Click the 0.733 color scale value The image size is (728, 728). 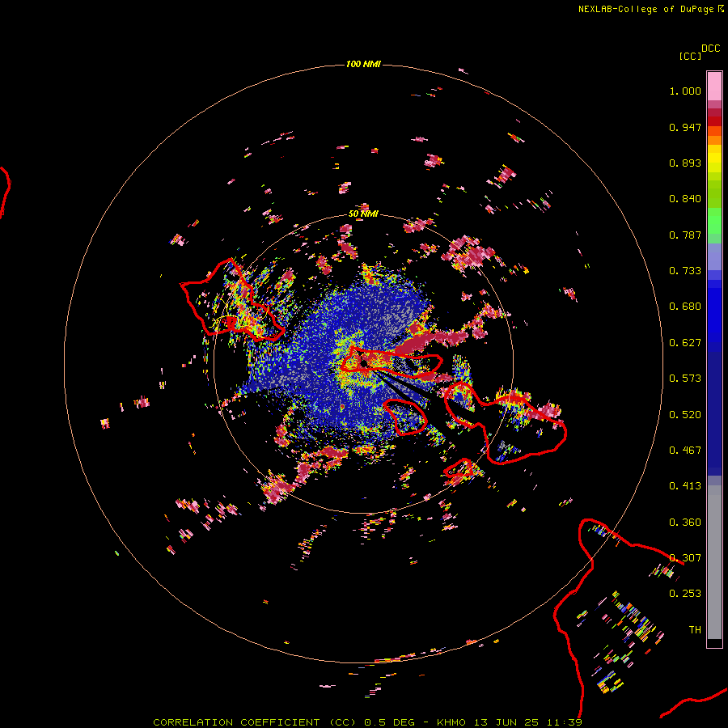click(x=685, y=271)
